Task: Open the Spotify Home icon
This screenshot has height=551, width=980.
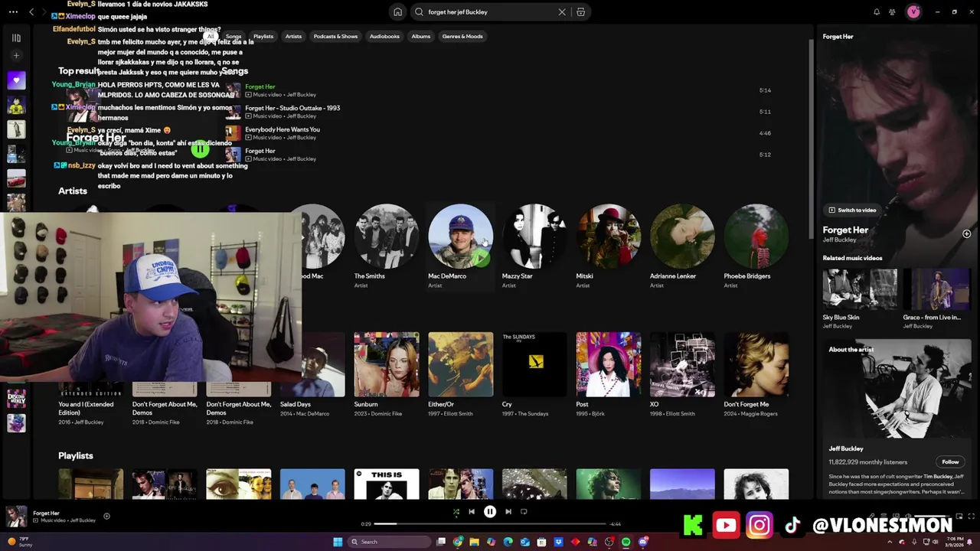Action: pyautogui.click(x=397, y=12)
